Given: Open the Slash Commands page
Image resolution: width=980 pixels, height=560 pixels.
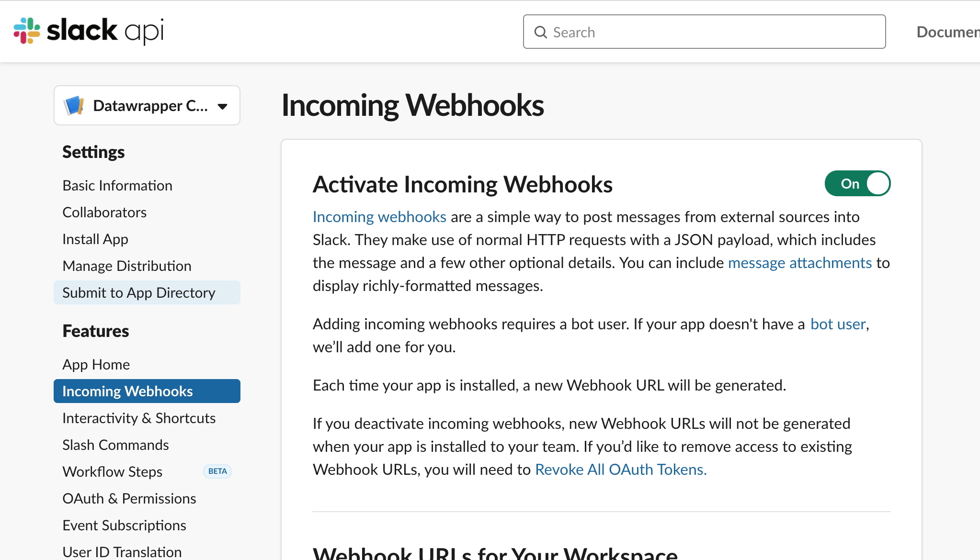Looking at the screenshot, I should pos(115,445).
